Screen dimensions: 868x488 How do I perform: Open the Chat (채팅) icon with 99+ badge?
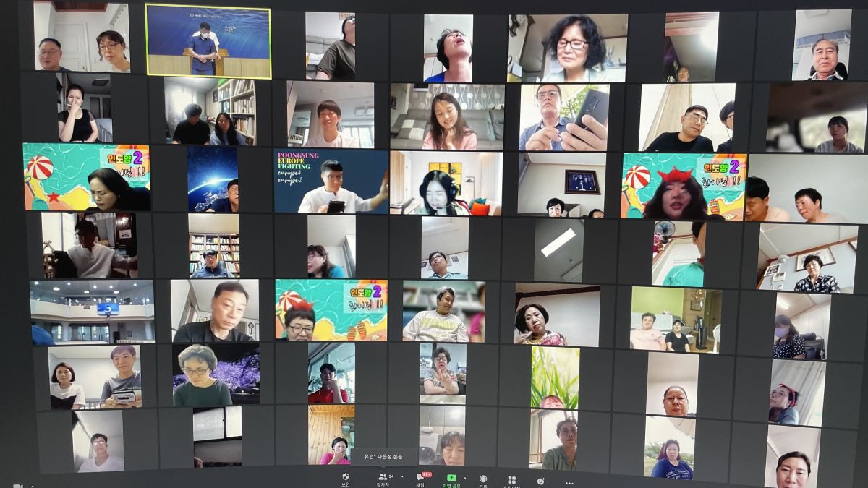coord(420,477)
